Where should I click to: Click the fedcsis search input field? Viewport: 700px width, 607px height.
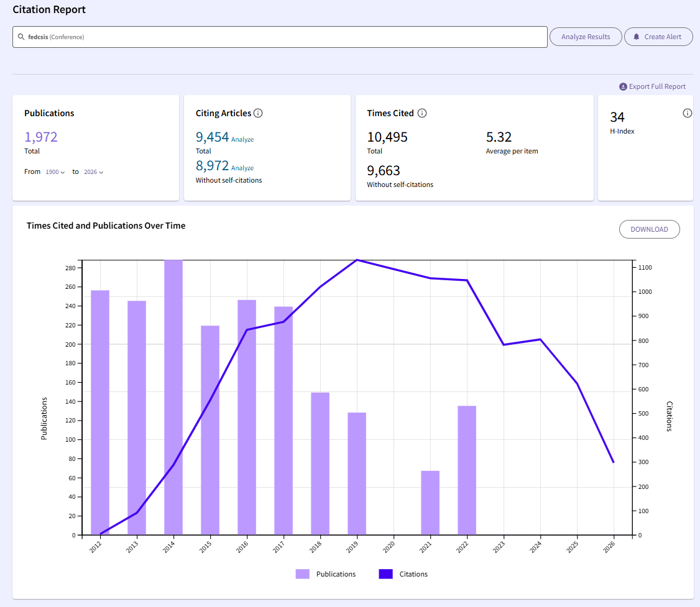(280, 37)
